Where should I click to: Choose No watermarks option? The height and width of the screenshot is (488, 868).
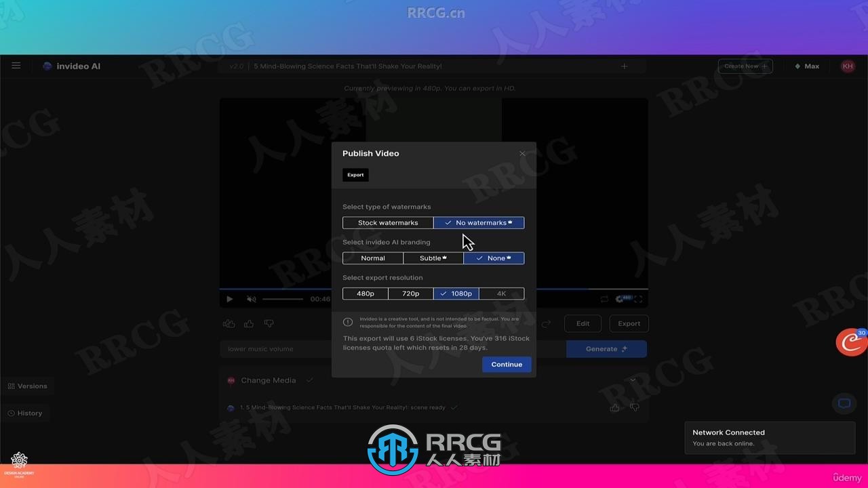(x=479, y=223)
